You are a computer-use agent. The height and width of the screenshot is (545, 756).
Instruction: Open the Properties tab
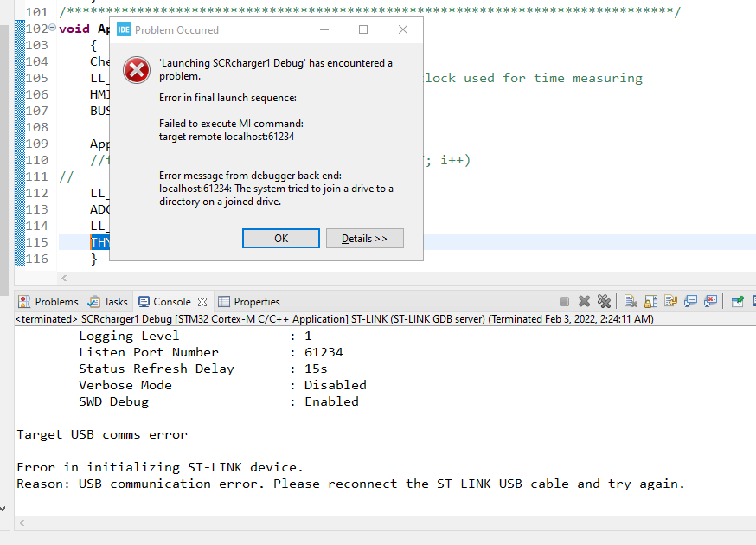point(249,302)
